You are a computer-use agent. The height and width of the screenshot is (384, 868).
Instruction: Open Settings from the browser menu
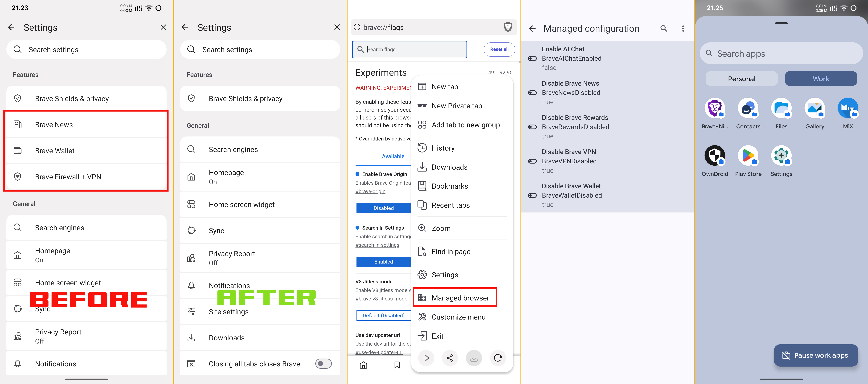point(462,275)
